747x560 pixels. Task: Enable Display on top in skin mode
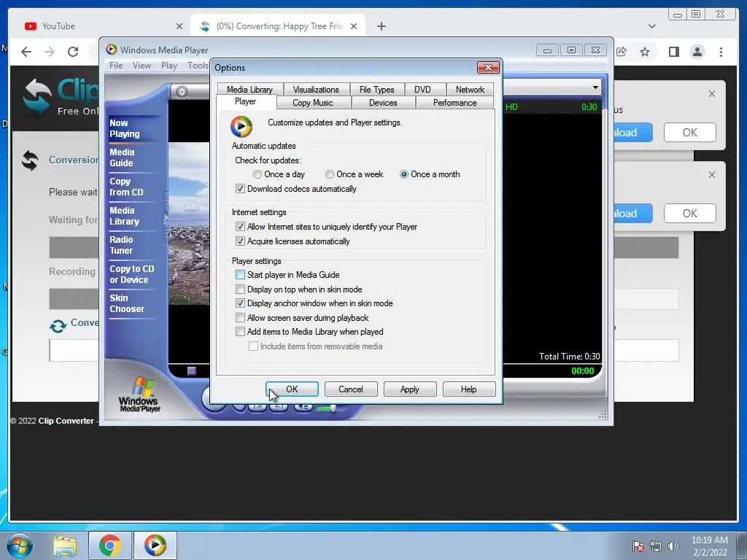[240, 289]
